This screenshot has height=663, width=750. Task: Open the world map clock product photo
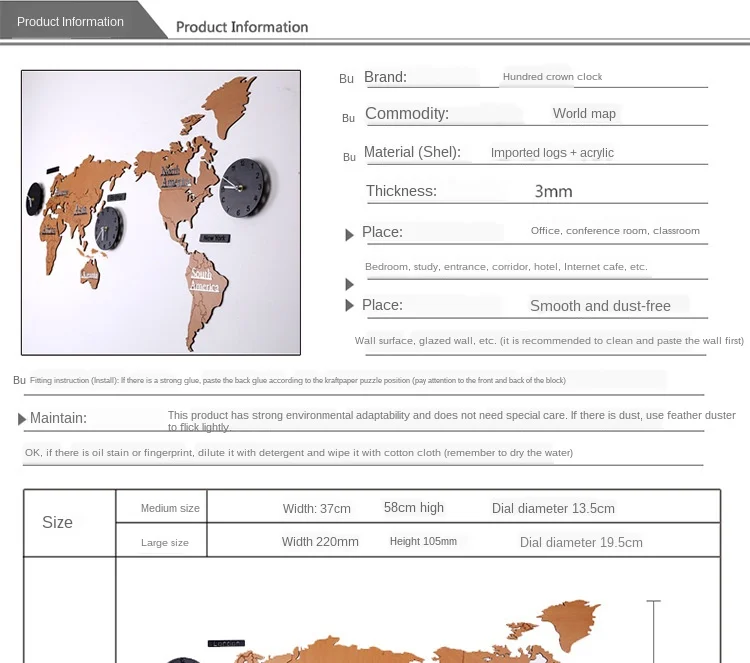tap(161, 212)
